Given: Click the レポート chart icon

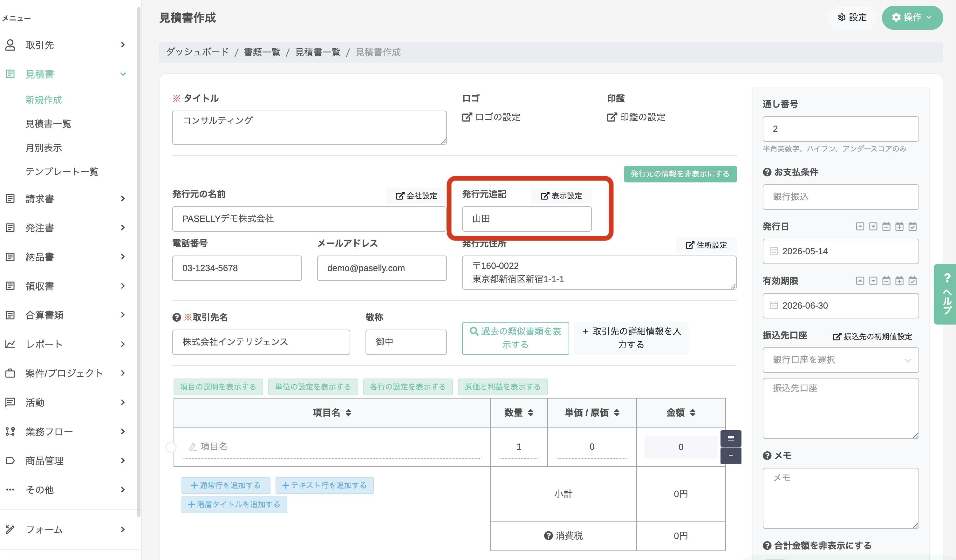Looking at the screenshot, I should [x=10, y=344].
